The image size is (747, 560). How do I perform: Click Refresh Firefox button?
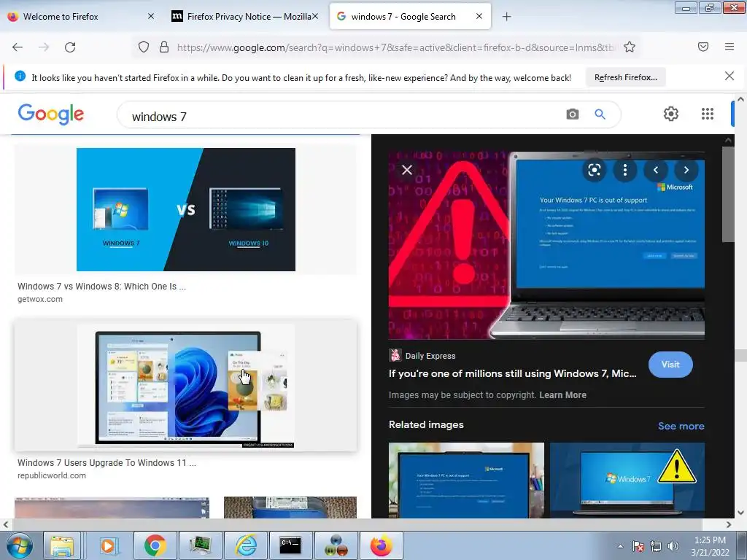[625, 77]
